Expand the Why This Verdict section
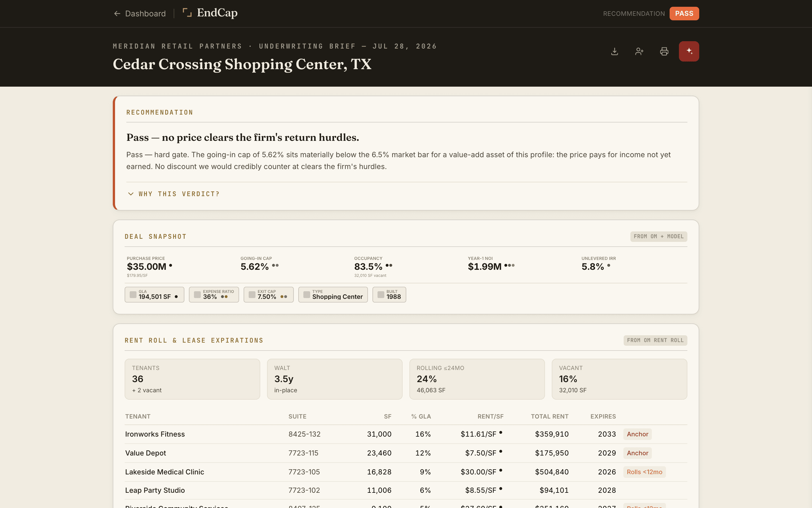 point(174,194)
